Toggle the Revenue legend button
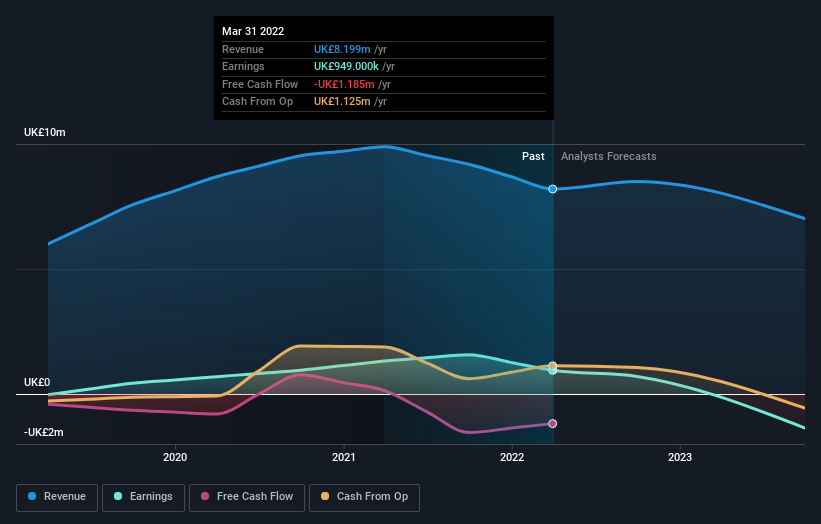 pyautogui.click(x=57, y=497)
